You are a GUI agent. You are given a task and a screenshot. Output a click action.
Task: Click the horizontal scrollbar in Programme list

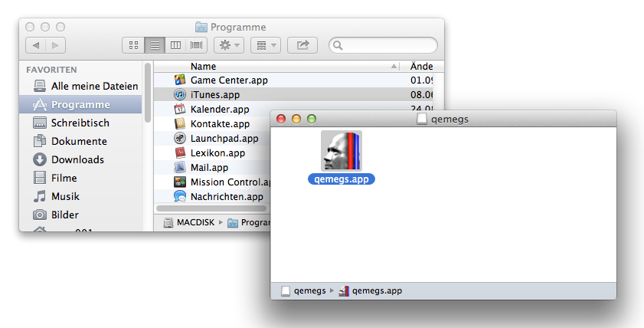pyautogui.click(x=211, y=208)
